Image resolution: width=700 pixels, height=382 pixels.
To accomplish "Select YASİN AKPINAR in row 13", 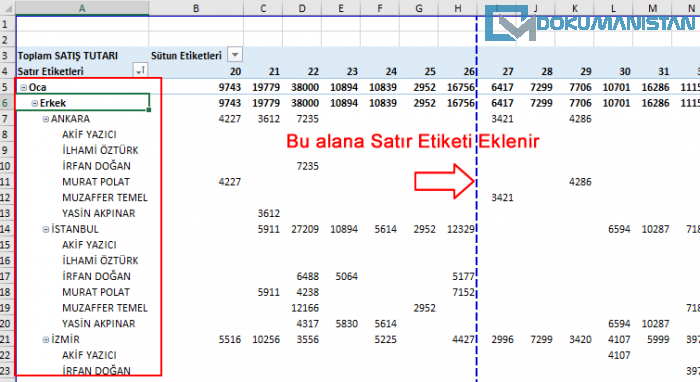I will (99, 213).
